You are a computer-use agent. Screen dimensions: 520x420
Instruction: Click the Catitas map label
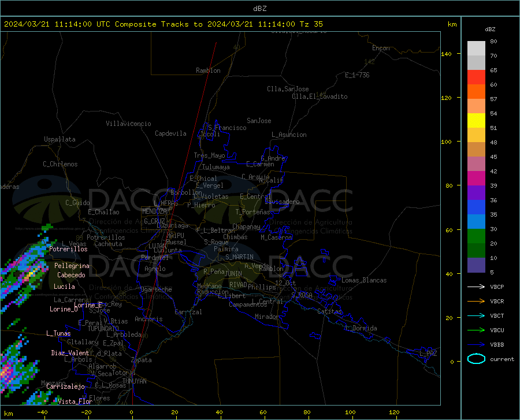(330, 311)
